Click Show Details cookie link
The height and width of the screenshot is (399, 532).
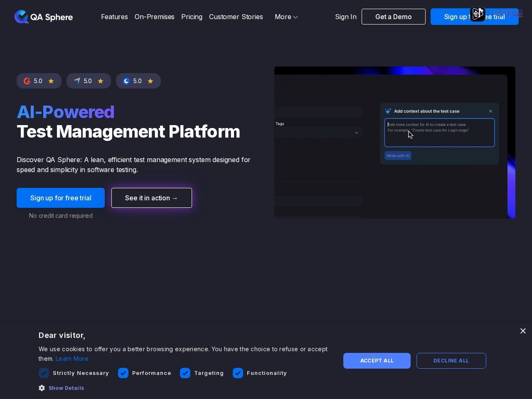click(66, 388)
